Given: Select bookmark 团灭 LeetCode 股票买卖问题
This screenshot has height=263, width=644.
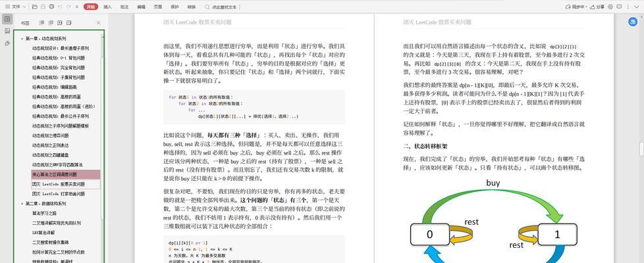Looking at the screenshot, I should pyautogui.click(x=66, y=184).
